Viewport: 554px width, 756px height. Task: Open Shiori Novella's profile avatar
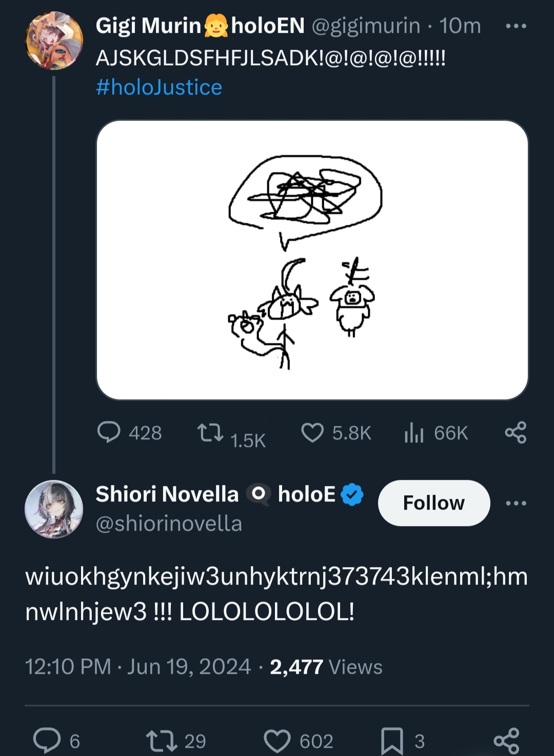click(54, 509)
